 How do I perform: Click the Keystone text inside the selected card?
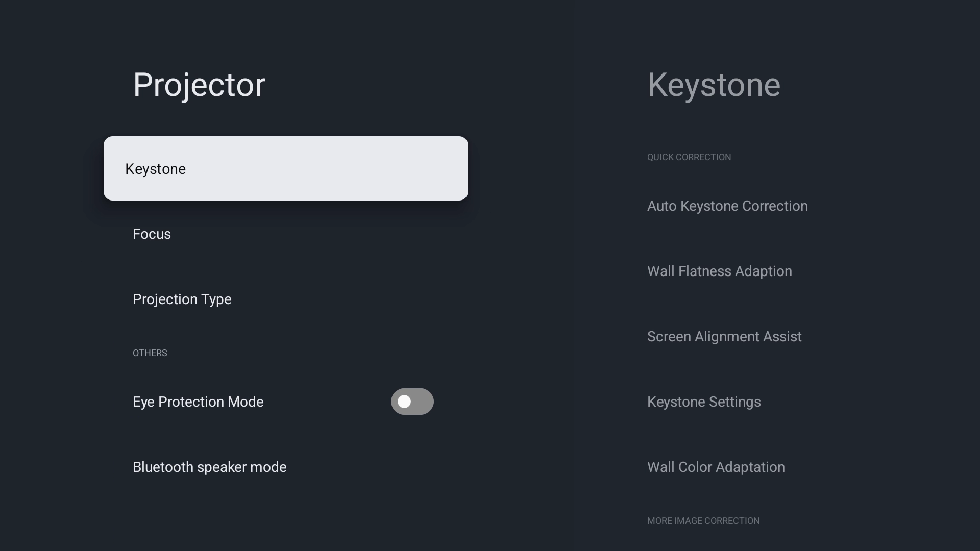pyautogui.click(x=155, y=169)
